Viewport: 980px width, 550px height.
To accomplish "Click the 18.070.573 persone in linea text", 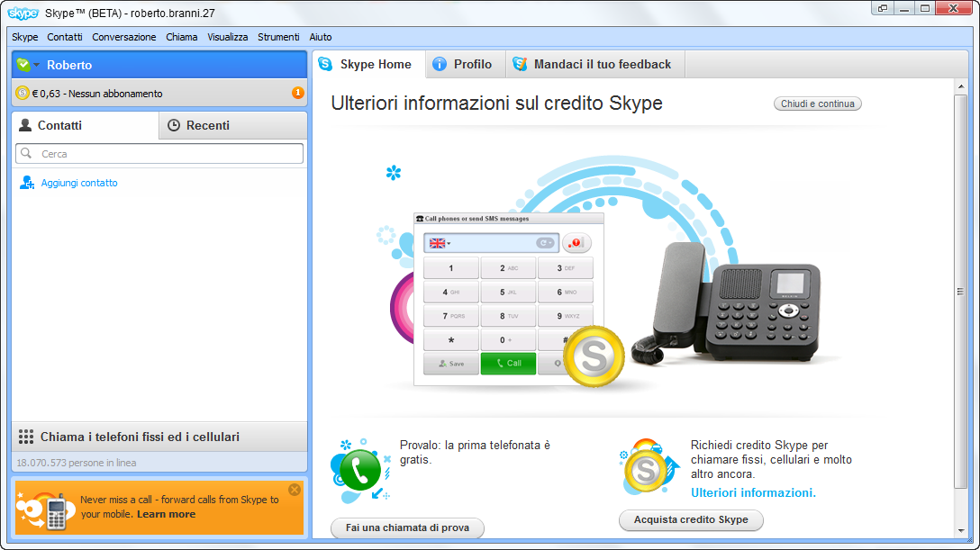I will [x=77, y=463].
